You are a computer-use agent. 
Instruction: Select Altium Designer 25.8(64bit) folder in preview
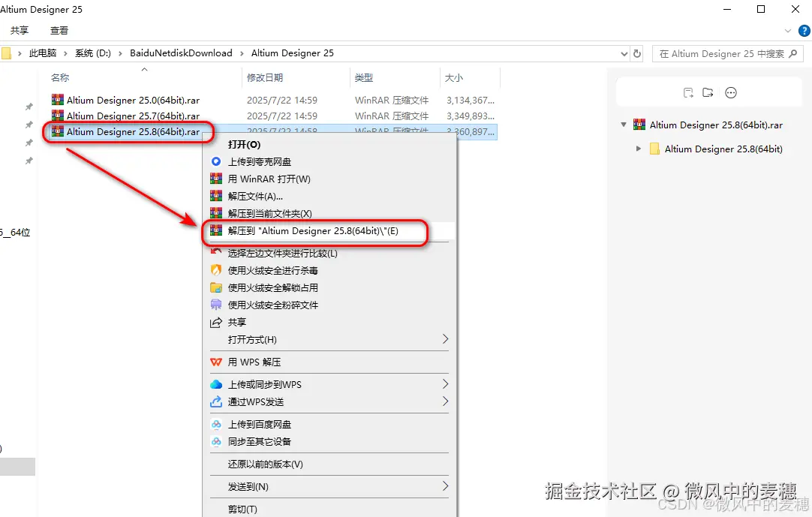tap(723, 149)
